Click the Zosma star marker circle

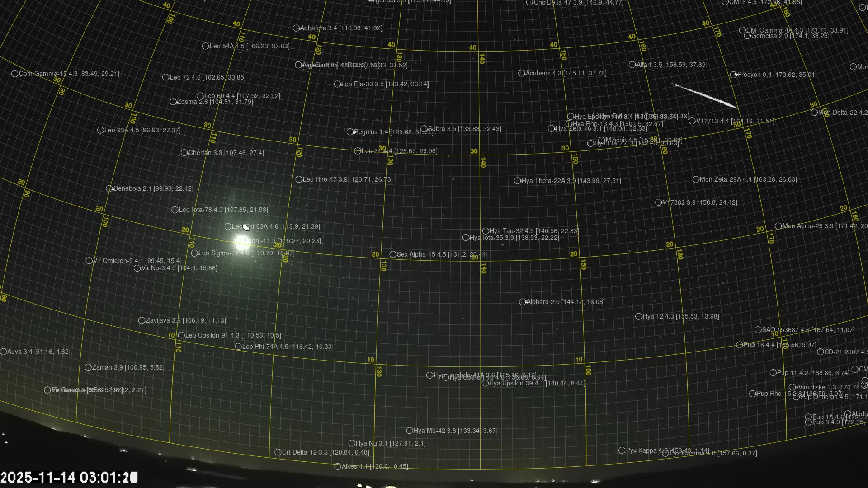click(x=173, y=102)
